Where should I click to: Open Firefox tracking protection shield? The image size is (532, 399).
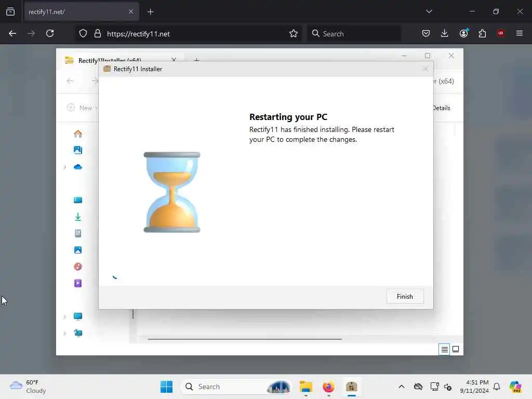tap(83, 34)
